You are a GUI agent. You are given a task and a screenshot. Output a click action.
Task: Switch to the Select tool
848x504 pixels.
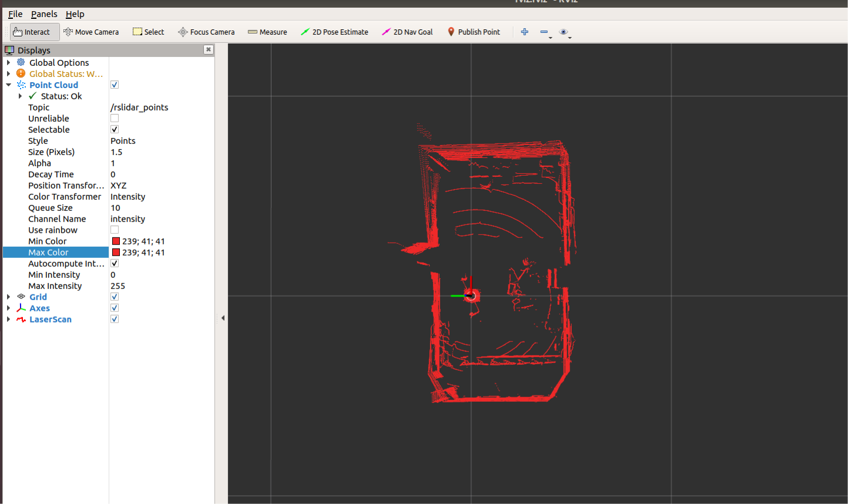click(148, 32)
